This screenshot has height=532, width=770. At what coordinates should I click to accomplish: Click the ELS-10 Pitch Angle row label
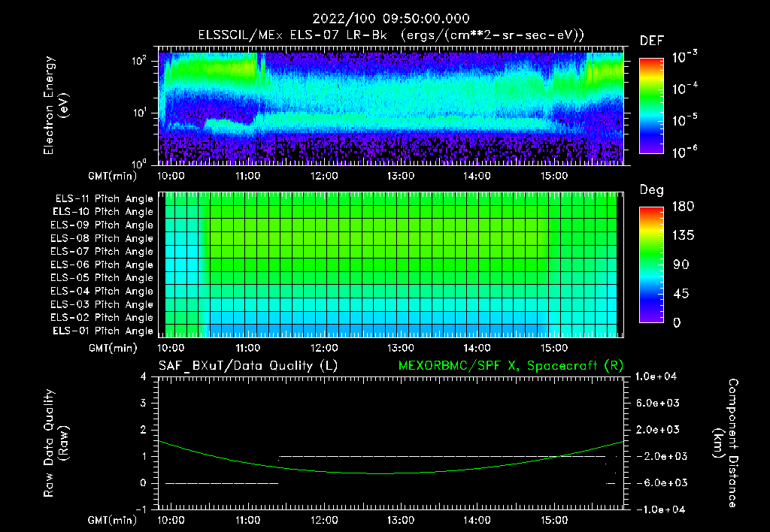pos(103,212)
